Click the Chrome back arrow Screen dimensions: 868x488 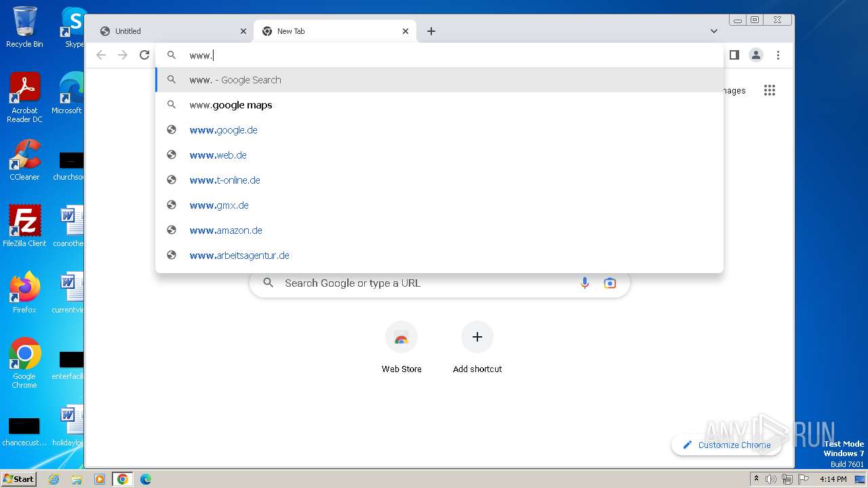point(101,55)
